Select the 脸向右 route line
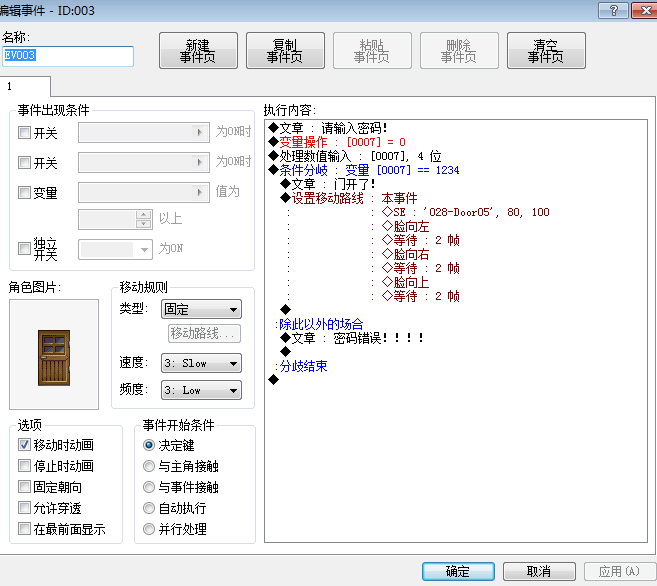The height and width of the screenshot is (586, 657). [406, 254]
